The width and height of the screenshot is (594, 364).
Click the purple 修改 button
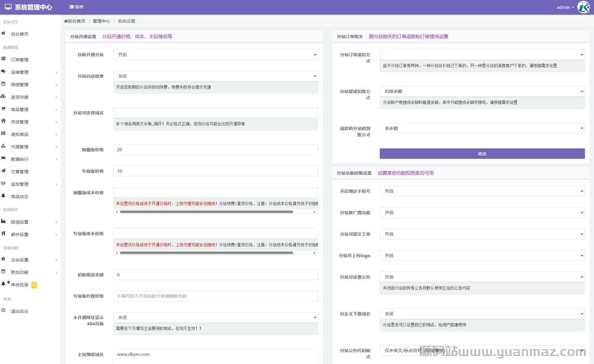click(x=482, y=154)
